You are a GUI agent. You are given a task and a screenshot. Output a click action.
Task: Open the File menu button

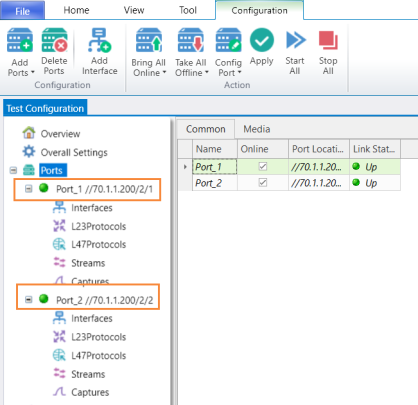(x=22, y=10)
